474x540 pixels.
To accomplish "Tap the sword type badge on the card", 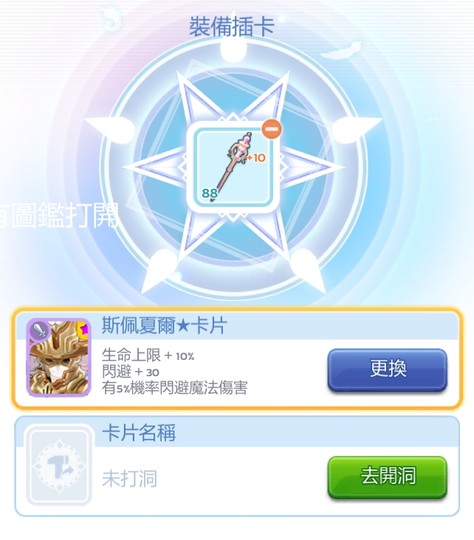I will click(40, 332).
